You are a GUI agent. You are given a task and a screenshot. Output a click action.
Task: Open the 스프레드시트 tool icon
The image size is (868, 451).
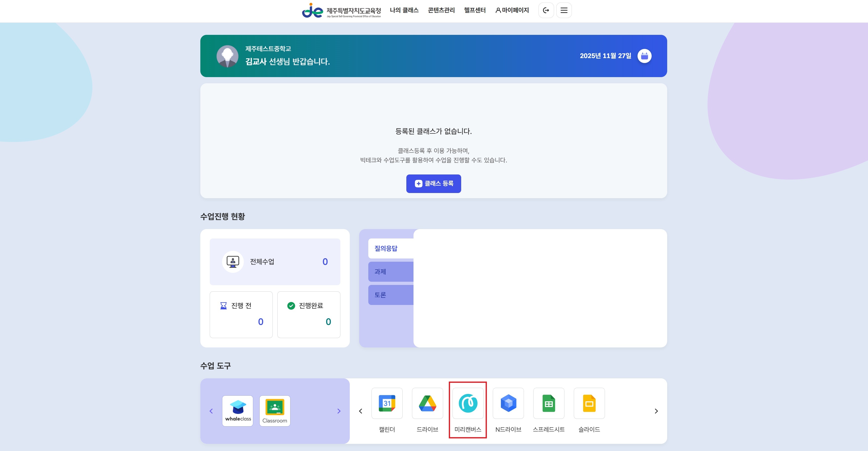point(549,403)
